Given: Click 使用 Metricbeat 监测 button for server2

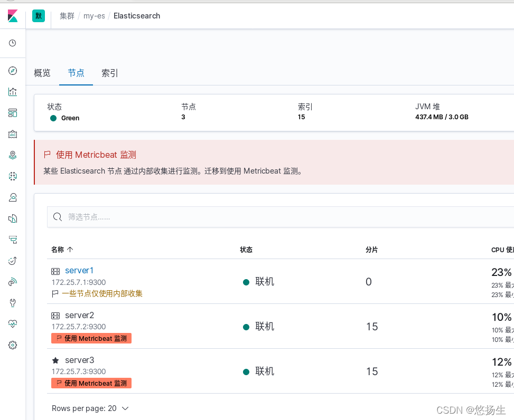Looking at the screenshot, I should coord(91,338).
